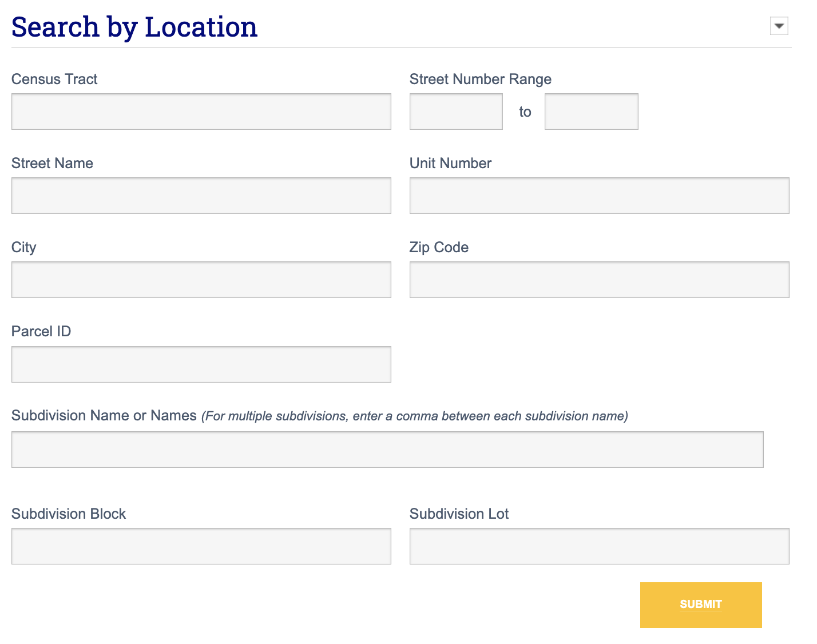Select the Zip Code field
The width and height of the screenshot is (817, 644).
click(x=598, y=279)
